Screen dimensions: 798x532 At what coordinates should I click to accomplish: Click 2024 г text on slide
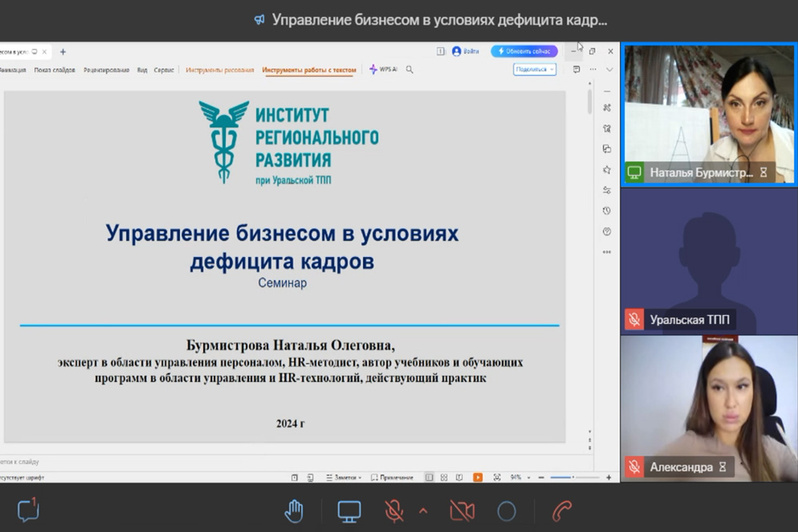290,424
